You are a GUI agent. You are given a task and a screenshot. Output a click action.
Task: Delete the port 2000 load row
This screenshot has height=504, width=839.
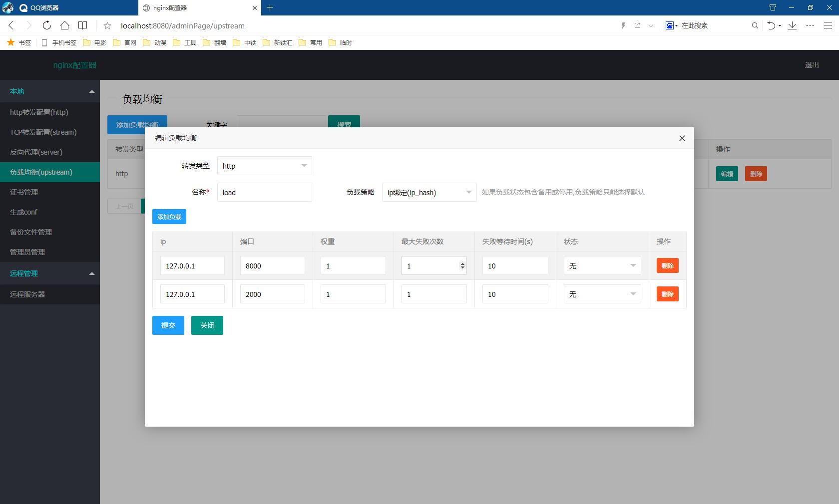(668, 294)
